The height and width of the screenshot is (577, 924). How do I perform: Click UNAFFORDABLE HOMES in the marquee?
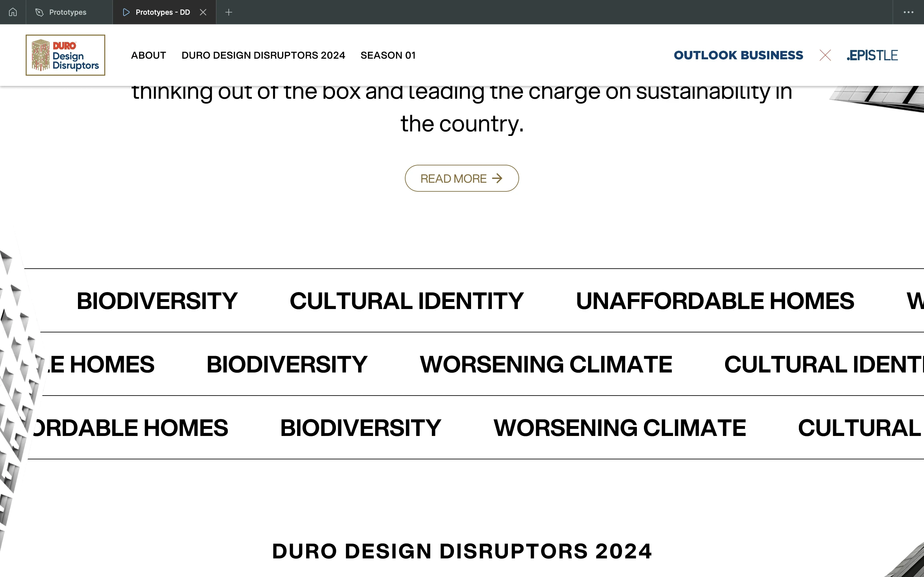click(715, 301)
